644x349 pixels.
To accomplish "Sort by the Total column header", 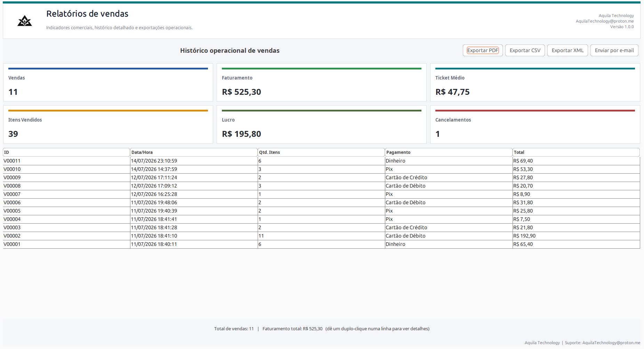I will pos(576,152).
